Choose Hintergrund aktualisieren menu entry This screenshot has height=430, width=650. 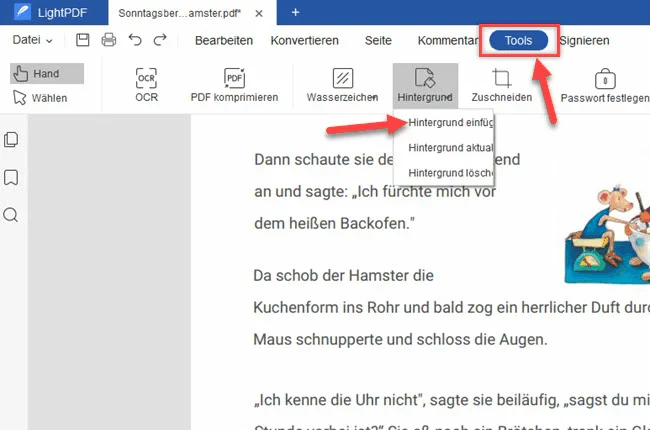(450, 148)
